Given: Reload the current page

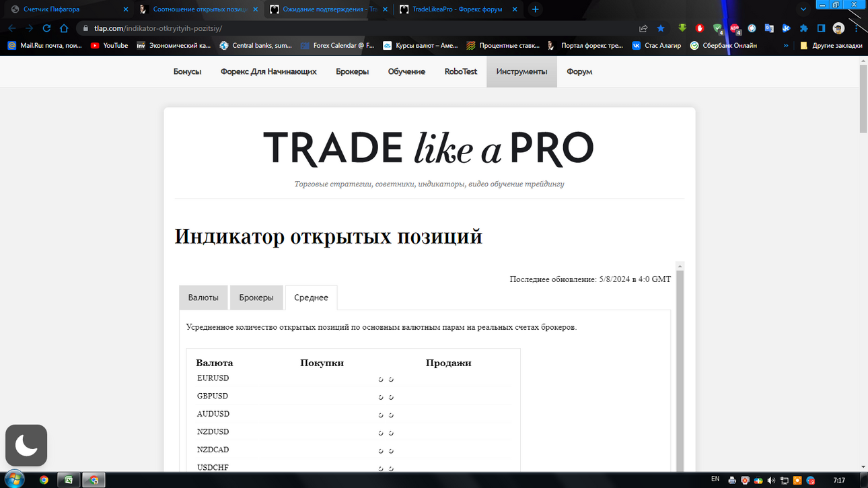Looking at the screenshot, I should coord(46,28).
